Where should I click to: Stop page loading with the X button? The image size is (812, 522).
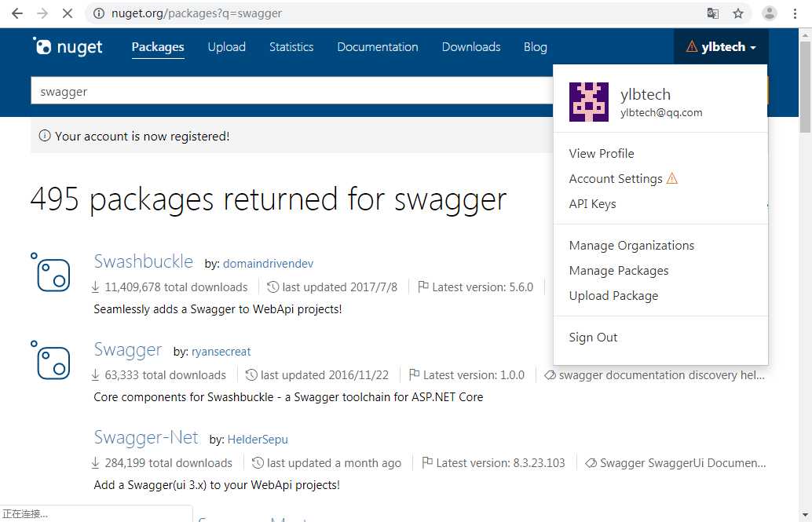click(68, 13)
